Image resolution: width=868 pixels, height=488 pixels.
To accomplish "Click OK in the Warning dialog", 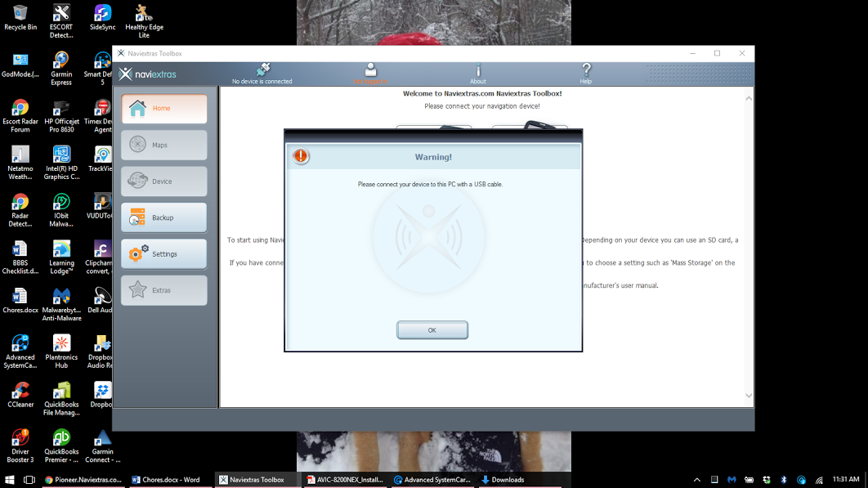I will 432,330.
